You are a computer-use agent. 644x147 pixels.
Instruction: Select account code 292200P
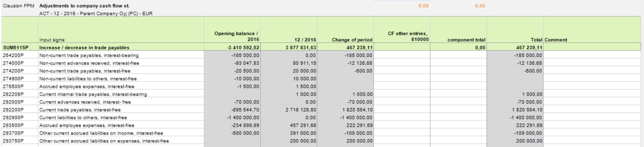click(13, 110)
